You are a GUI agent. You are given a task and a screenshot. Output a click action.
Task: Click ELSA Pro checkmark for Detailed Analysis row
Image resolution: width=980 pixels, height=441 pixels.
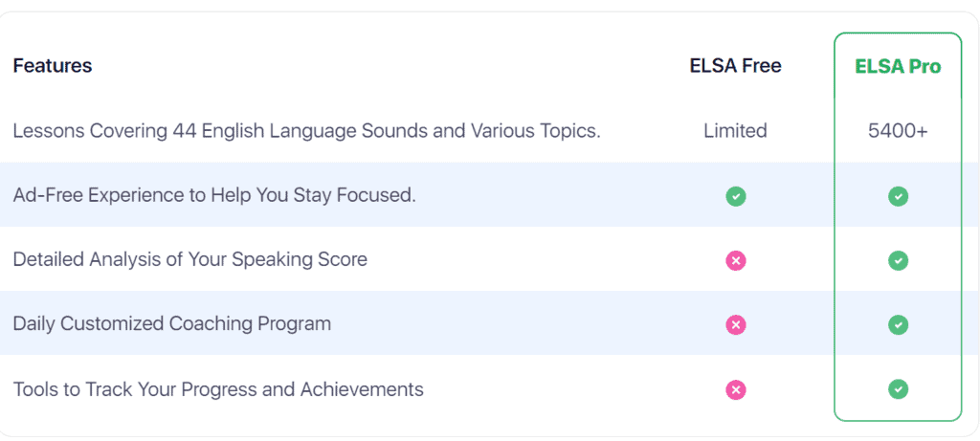[898, 260]
